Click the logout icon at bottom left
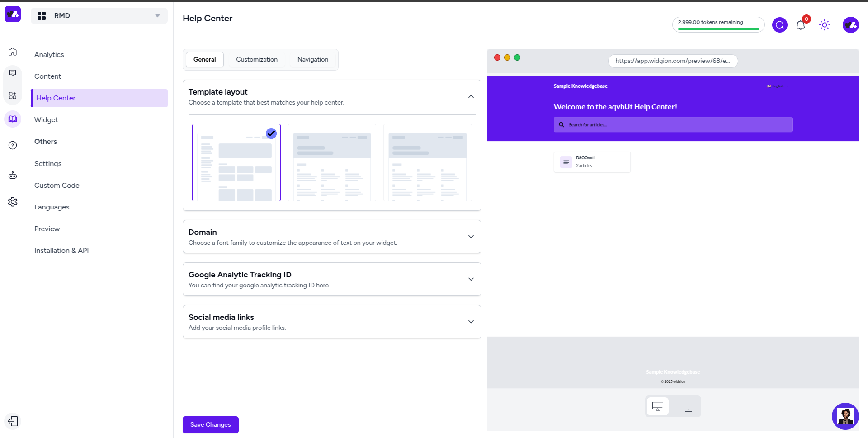868x438 pixels. [13, 421]
